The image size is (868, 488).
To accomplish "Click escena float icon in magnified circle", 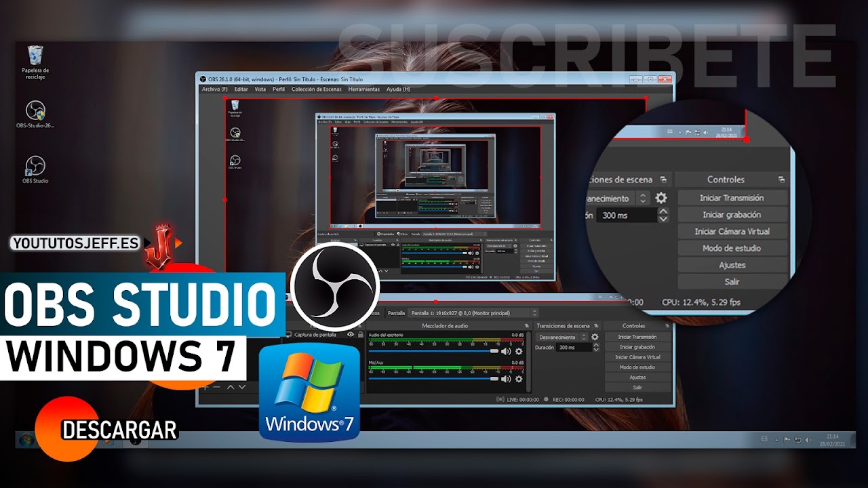I will point(663,180).
